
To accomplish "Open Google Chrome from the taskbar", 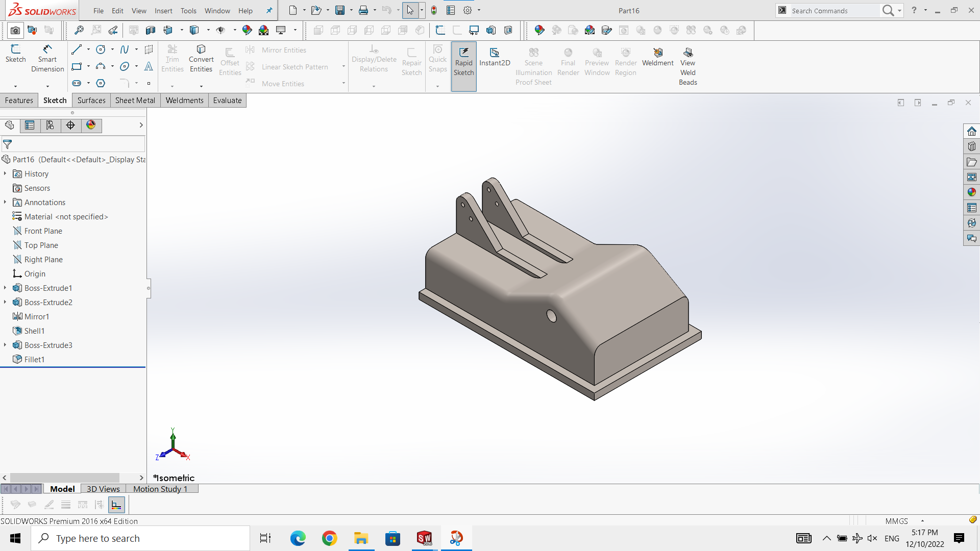I will (330, 538).
